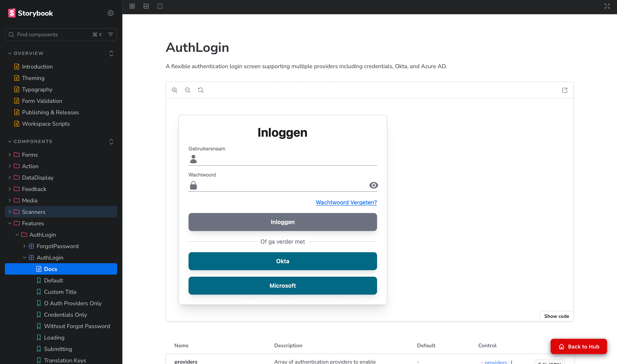
Task: Expand the Media folder
Action: click(61, 200)
